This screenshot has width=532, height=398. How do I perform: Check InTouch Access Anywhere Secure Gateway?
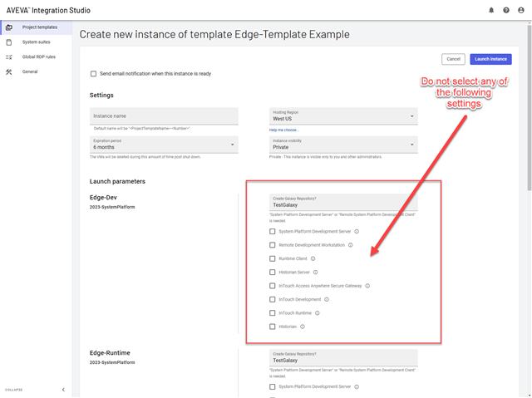click(272, 286)
